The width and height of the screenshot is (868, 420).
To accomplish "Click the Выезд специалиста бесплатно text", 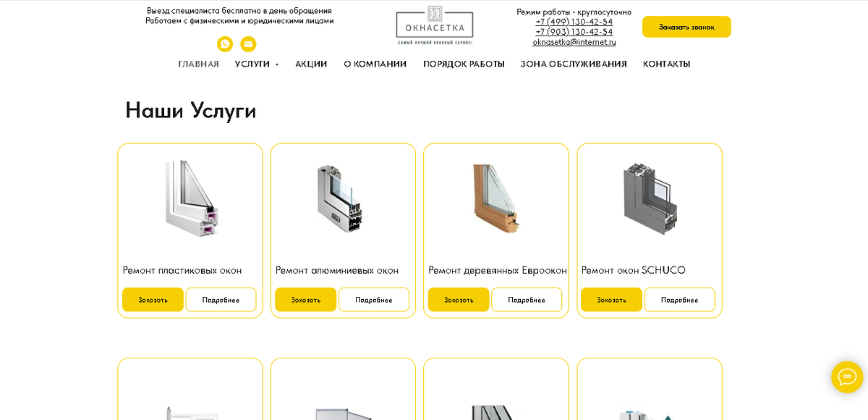I will [x=239, y=11].
